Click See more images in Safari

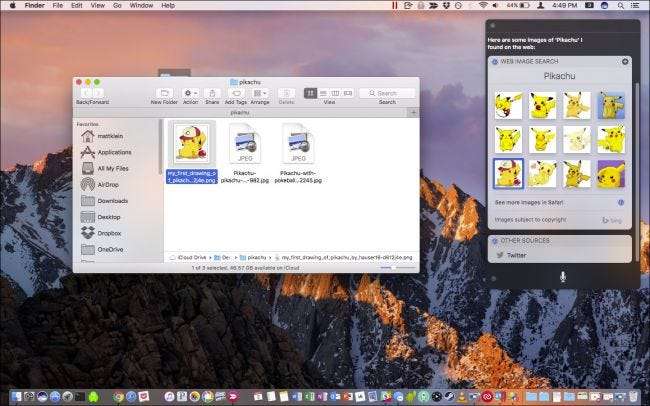[529, 202]
